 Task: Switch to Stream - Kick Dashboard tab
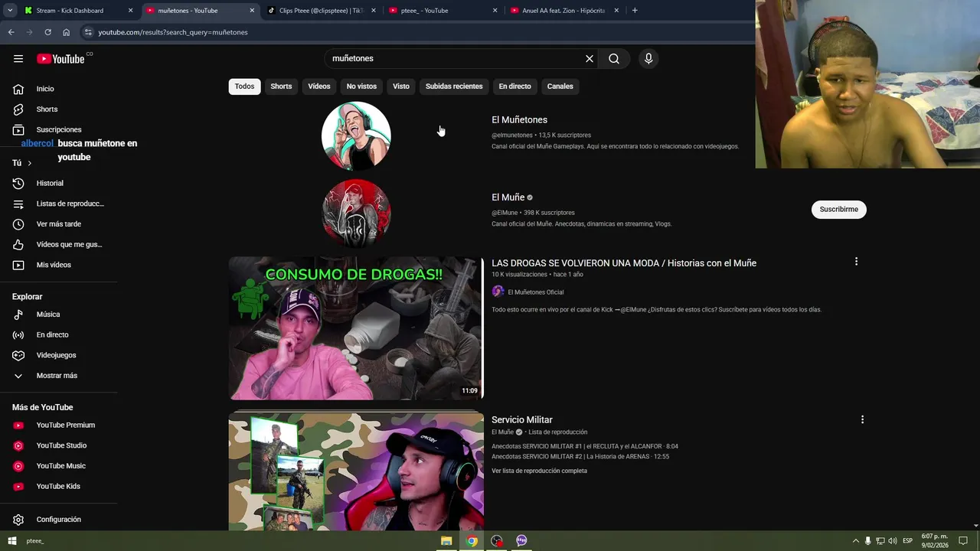tap(77, 11)
